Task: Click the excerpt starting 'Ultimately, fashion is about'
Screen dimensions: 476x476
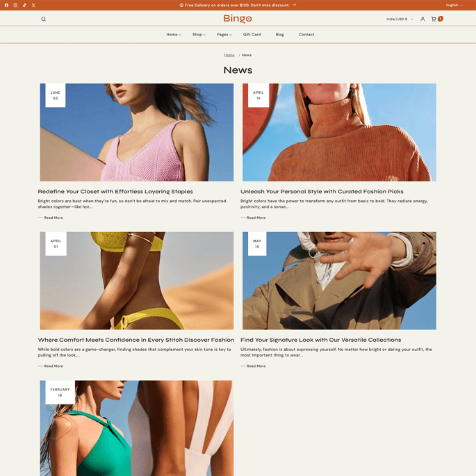Action: [336, 352]
